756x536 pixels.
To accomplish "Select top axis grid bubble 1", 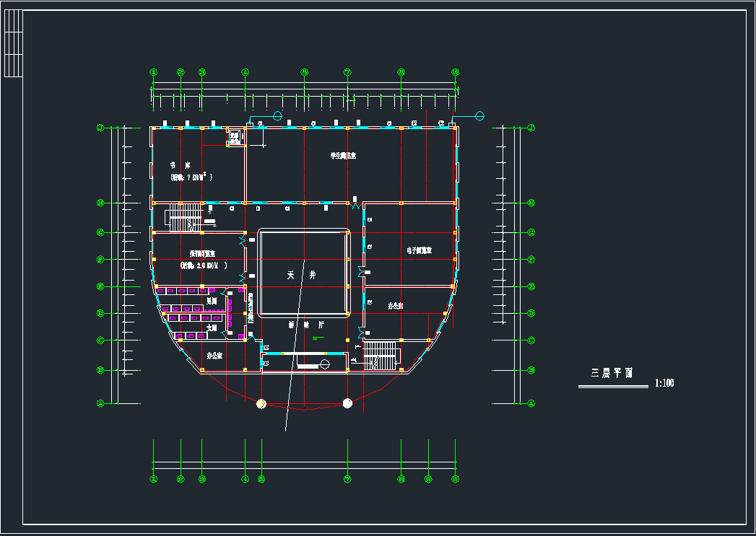I will pyautogui.click(x=153, y=72).
